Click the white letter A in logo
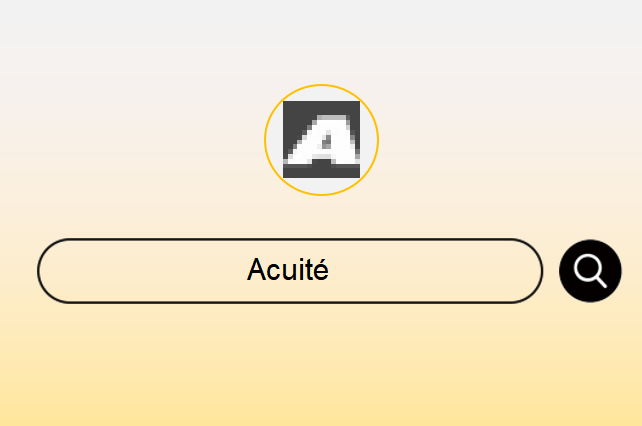The image size is (642, 426). click(x=323, y=139)
